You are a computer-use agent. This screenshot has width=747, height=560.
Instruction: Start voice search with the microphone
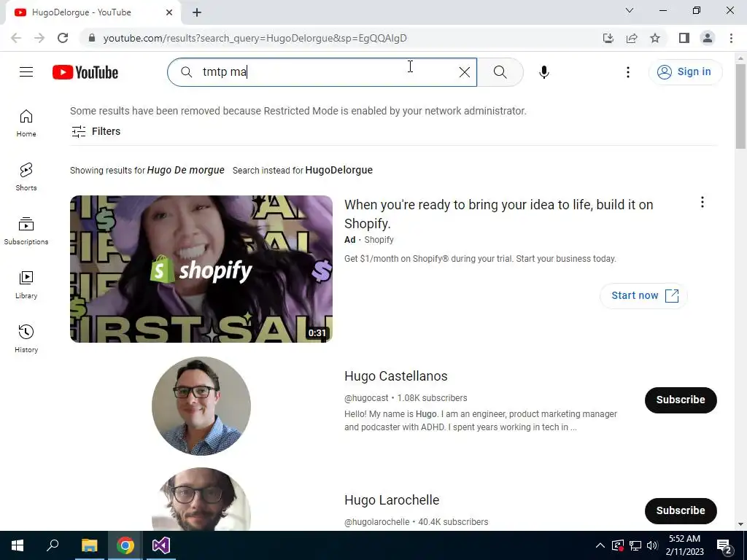click(x=544, y=72)
